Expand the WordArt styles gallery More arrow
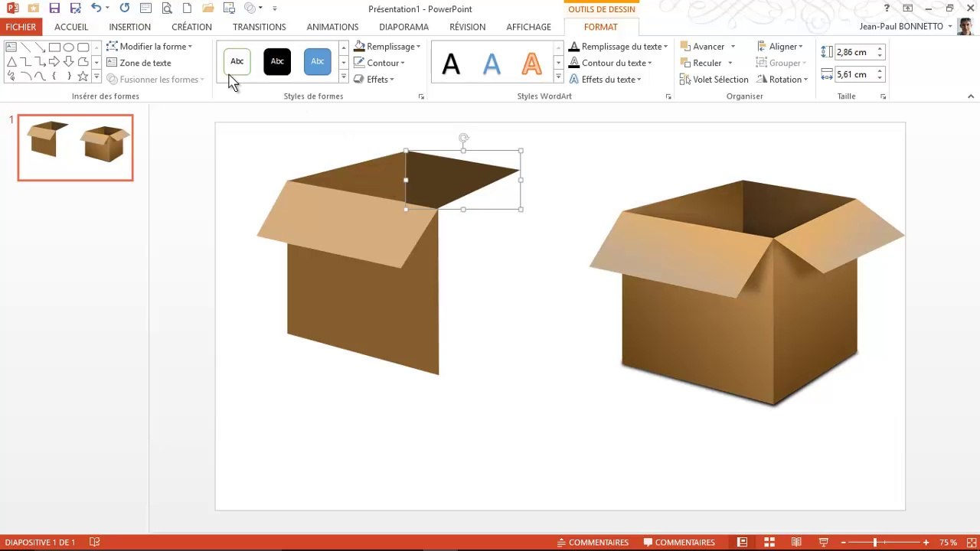Image resolution: width=980 pixels, height=551 pixels. tap(558, 77)
